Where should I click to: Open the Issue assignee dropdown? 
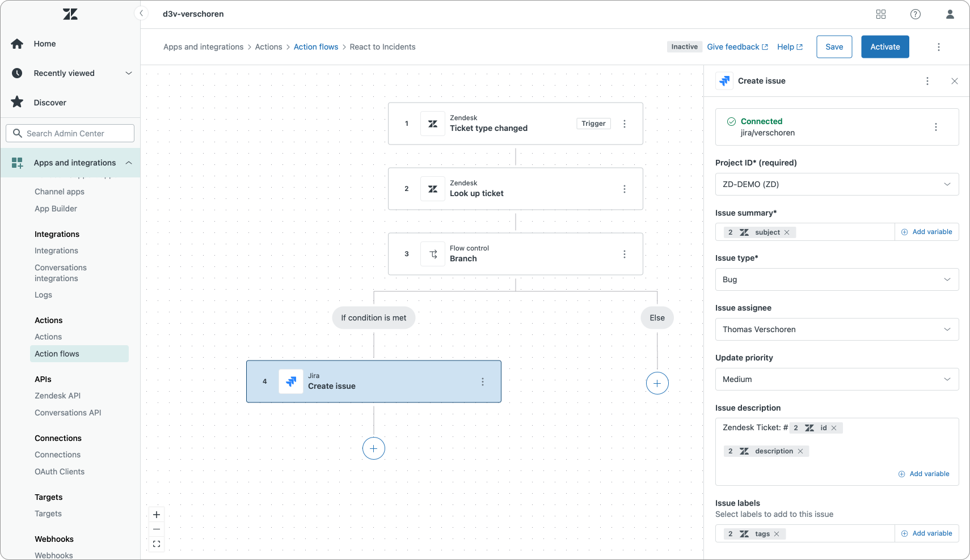pyautogui.click(x=837, y=329)
